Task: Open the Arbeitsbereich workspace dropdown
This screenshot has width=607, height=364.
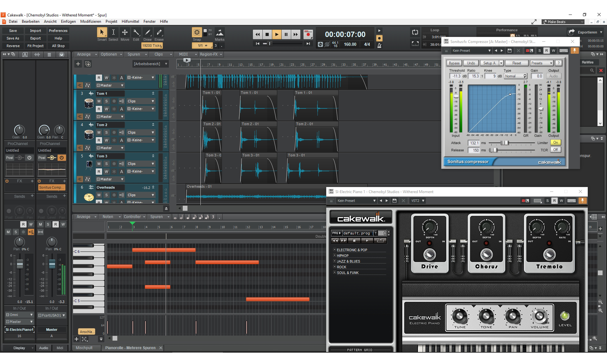Action: 150,64
